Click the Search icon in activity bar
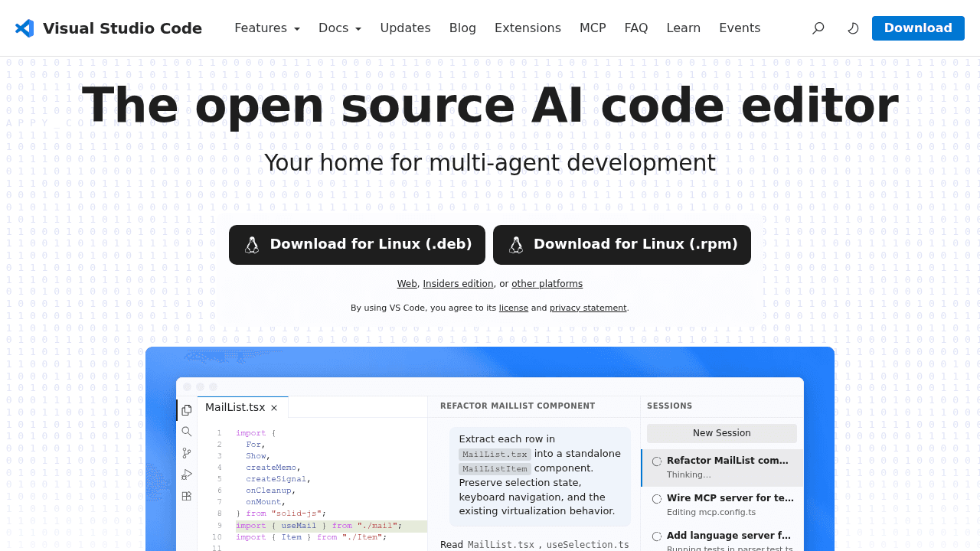This screenshot has width=980, height=551. pyautogui.click(x=187, y=432)
